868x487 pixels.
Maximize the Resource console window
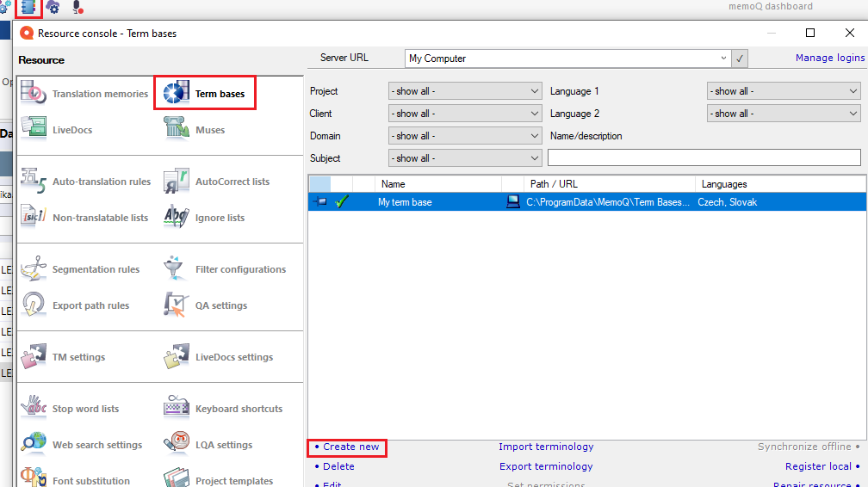(809, 33)
